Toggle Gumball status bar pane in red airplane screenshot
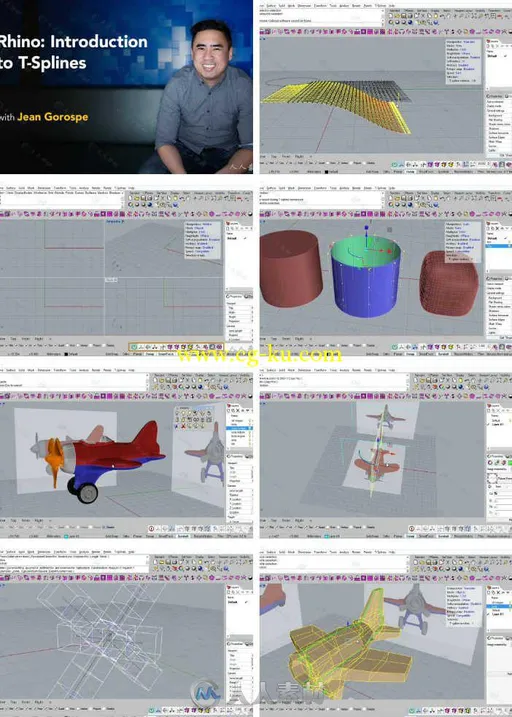This screenshot has width=512, height=717. [182, 535]
